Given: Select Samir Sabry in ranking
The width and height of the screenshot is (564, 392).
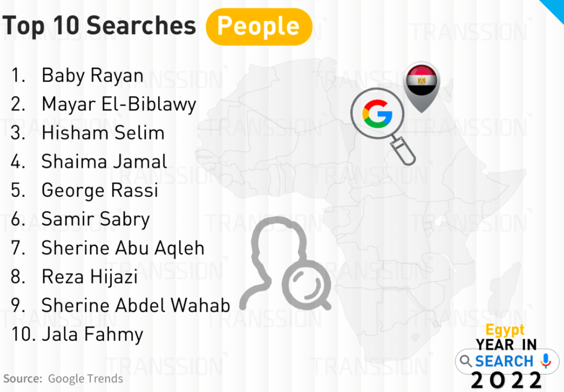Looking at the screenshot, I should point(95,219).
